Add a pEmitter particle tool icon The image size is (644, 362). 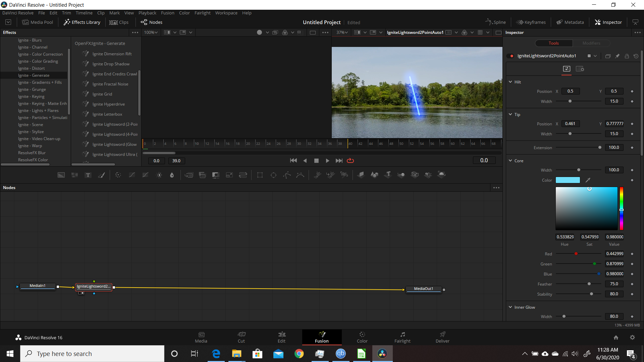click(x=317, y=175)
